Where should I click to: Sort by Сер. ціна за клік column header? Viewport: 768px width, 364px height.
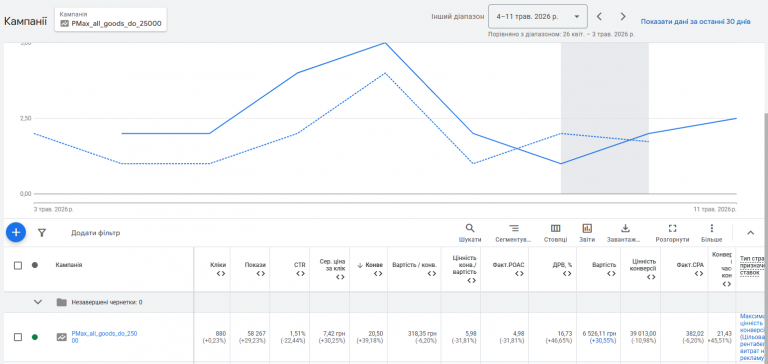point(332,265)
